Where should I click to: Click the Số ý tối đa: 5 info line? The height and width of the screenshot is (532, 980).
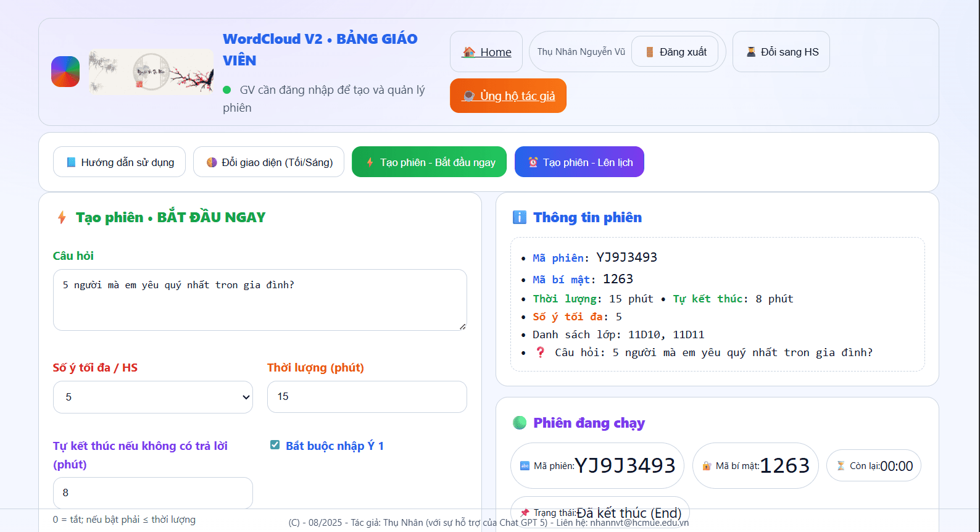tap(577, 317)
